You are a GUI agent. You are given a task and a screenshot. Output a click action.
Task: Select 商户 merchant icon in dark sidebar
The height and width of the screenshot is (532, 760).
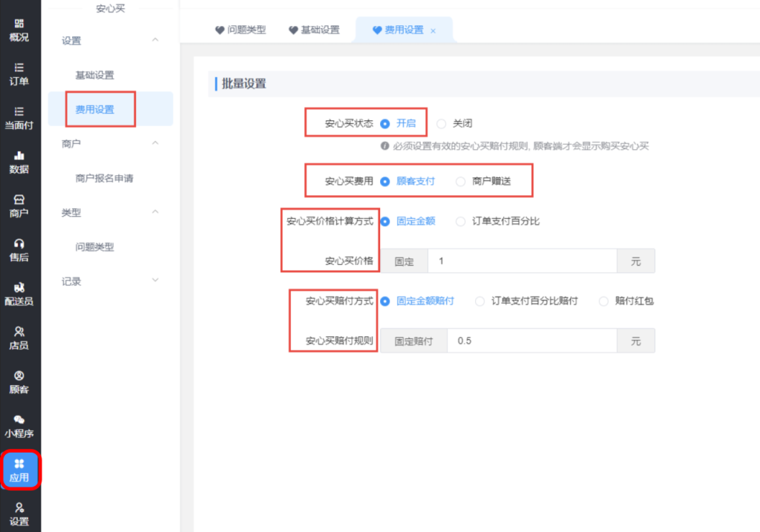[x=19, y=206]
